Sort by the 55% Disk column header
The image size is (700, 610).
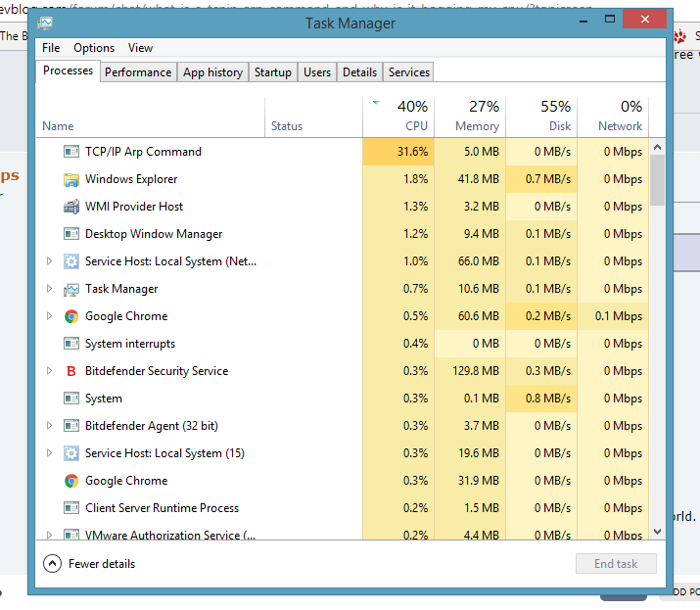coord(541,117)
